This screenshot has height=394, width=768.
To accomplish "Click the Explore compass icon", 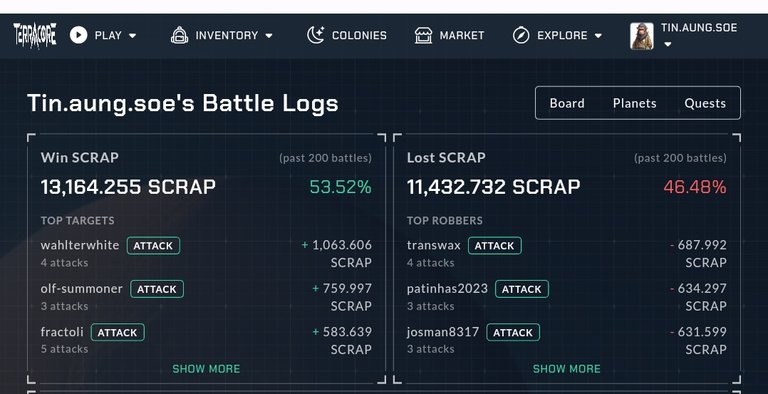I will point(521,35).
